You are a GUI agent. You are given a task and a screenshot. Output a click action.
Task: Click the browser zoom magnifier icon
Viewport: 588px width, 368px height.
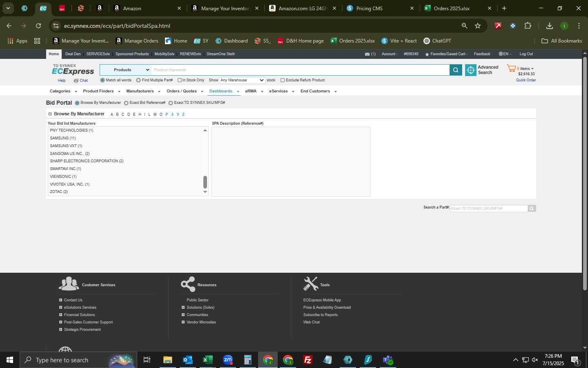coord(464,26)
